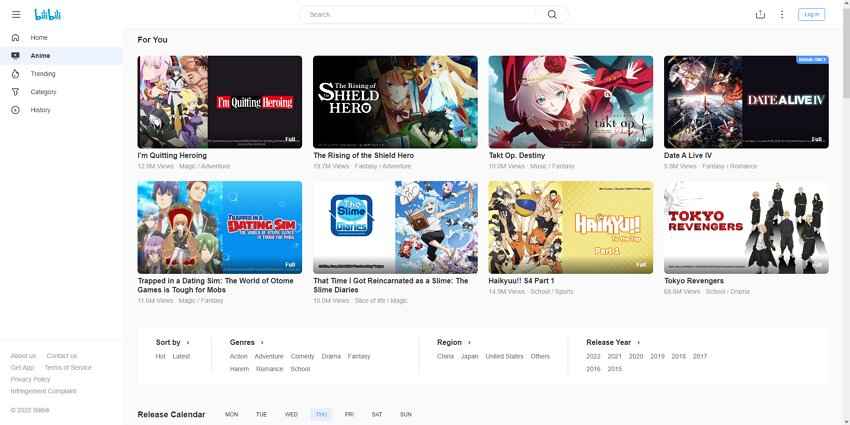Expand the Genres arrow
The image size is (850, 425).
(x=262, y=343)
